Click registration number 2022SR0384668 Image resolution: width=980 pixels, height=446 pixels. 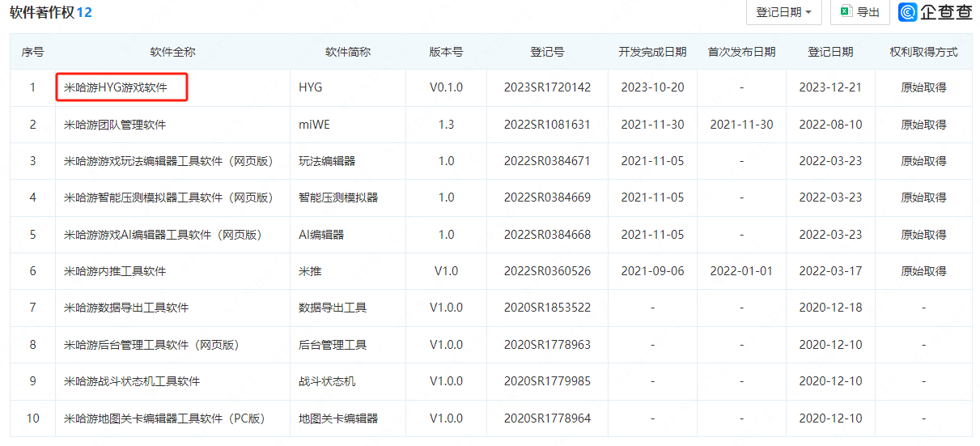(x=547, y=235)
